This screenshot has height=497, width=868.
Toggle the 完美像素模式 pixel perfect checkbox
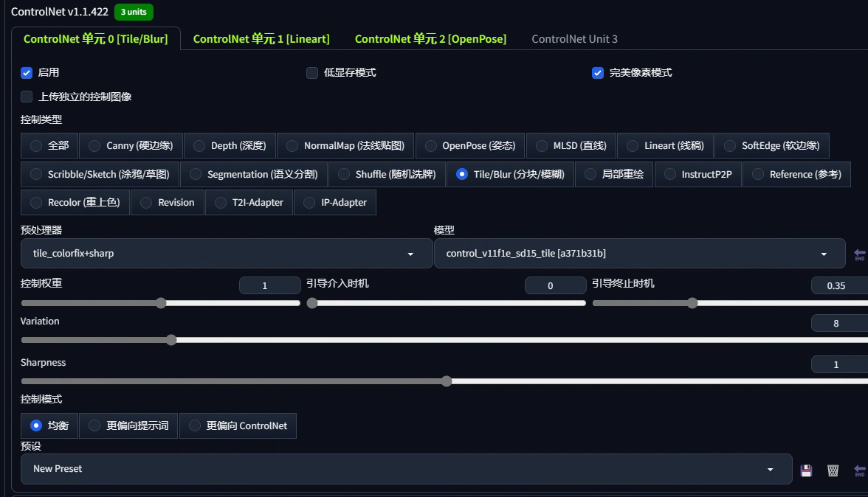coord(598,72)
